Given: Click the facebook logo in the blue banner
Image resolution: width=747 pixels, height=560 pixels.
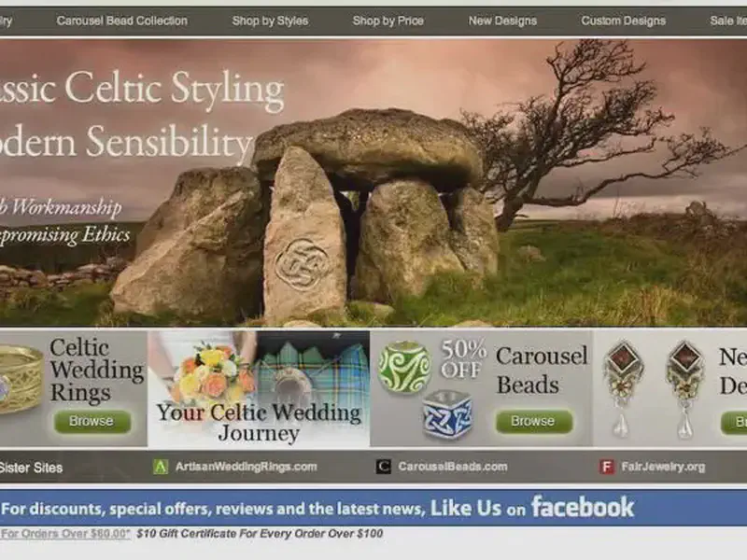Looking at the screenshot, I should pyautogui.click(x=582, y=507).
